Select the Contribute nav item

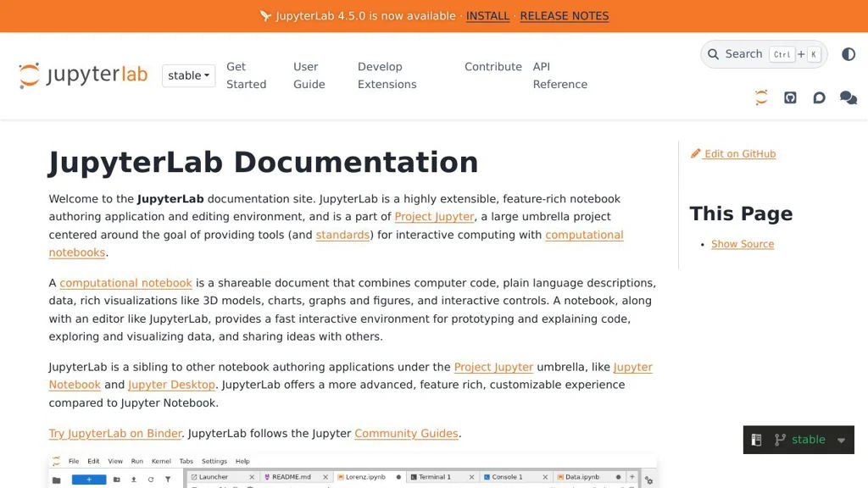(493, 66)
